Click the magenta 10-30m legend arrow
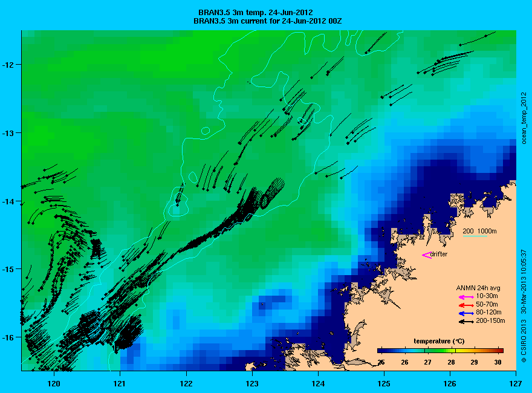Viewport: 532px width, 393px height. click(466, 297)
